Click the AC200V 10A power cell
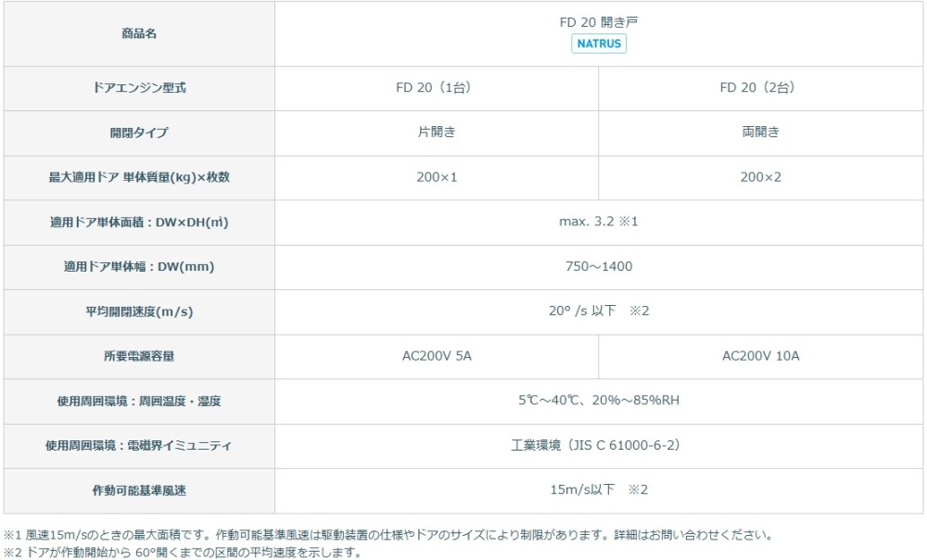 click(761, 356)
